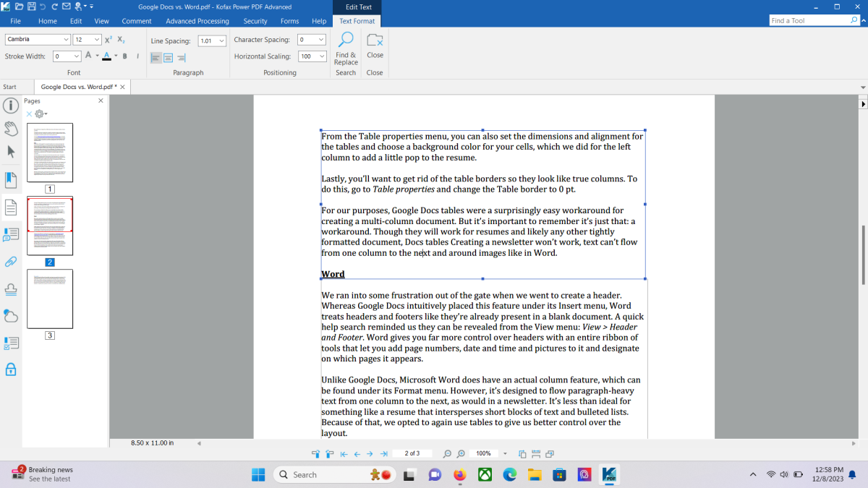Align paragraph text left

(156, 57)
